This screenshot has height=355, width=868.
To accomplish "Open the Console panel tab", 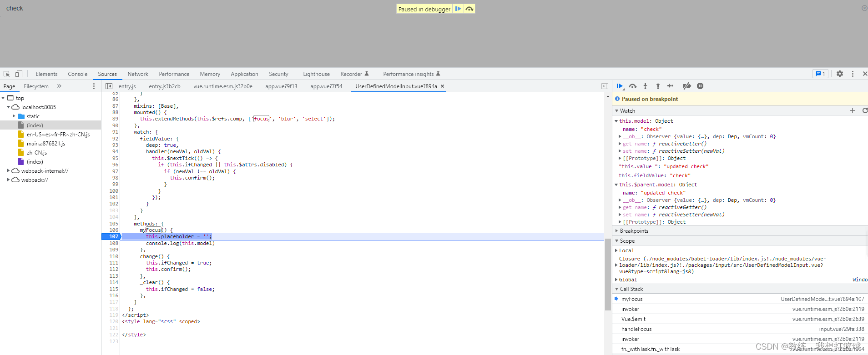I will [77, 74].
